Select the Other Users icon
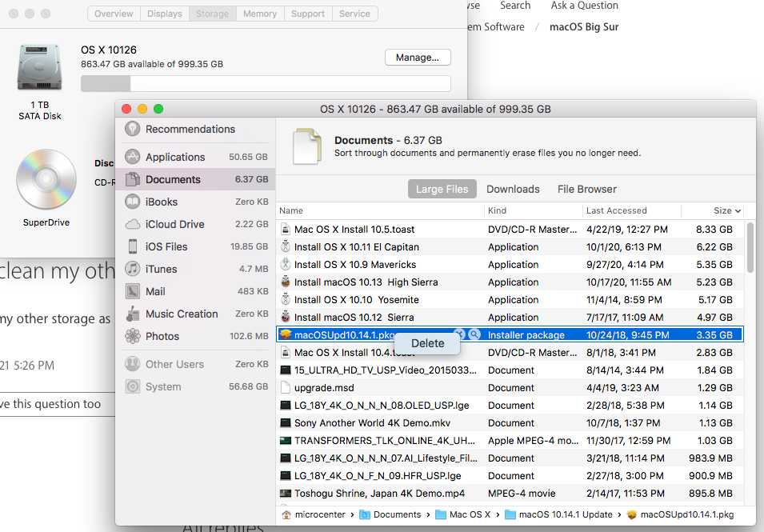Viewport: 764px width, 532px height. tap(133, 364)
